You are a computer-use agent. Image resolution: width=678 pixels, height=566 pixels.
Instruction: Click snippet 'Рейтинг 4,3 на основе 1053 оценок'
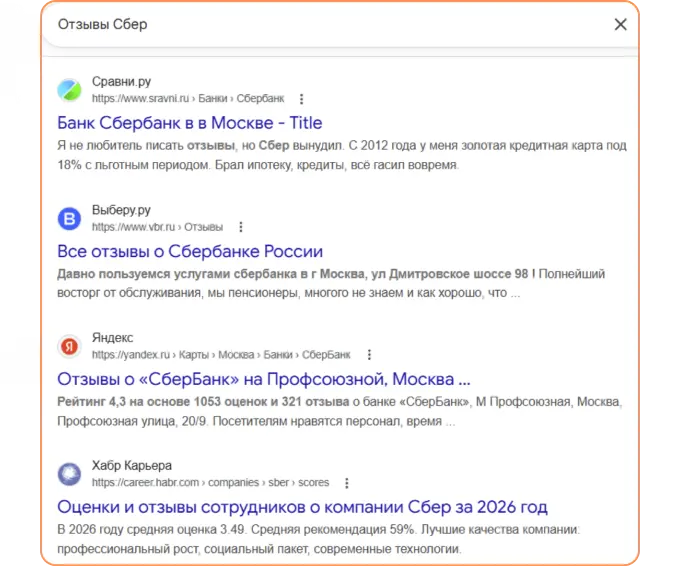[339, 411]
